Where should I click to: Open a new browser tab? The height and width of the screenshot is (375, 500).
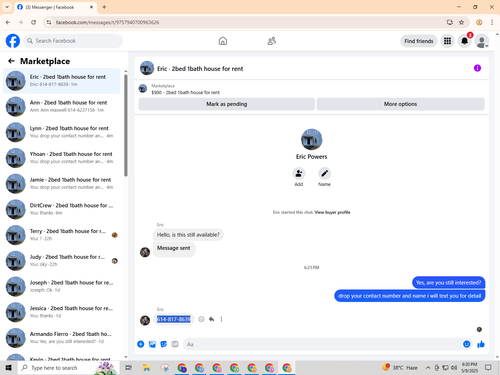(104, 7)
